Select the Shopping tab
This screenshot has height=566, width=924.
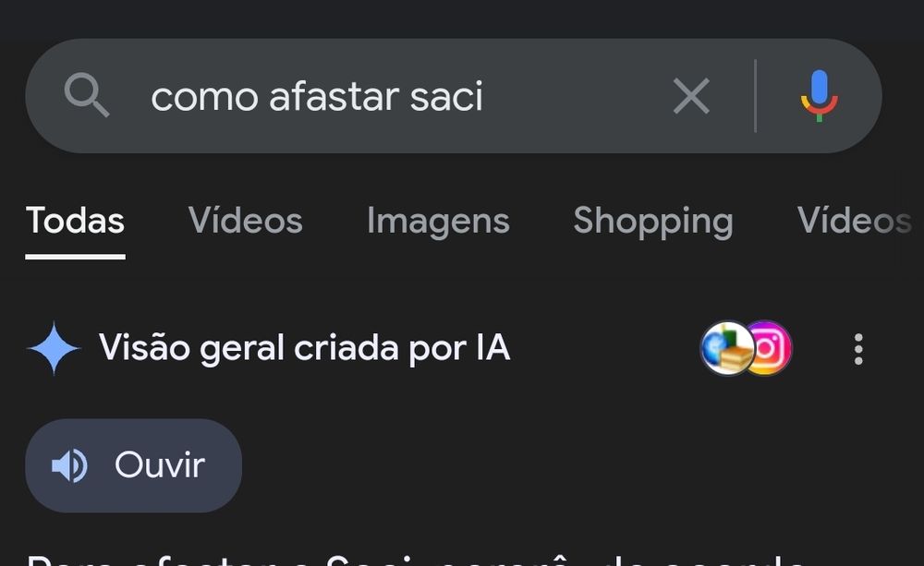653,221
